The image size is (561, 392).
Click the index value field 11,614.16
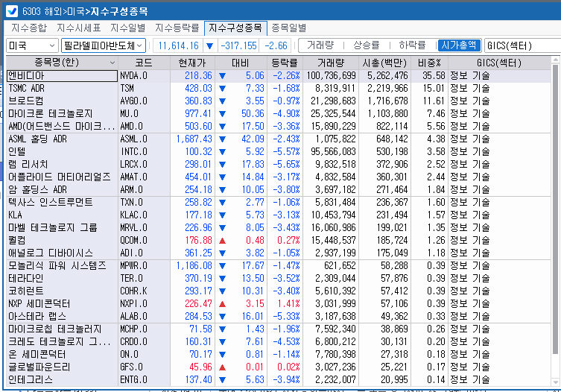[178, 45]
